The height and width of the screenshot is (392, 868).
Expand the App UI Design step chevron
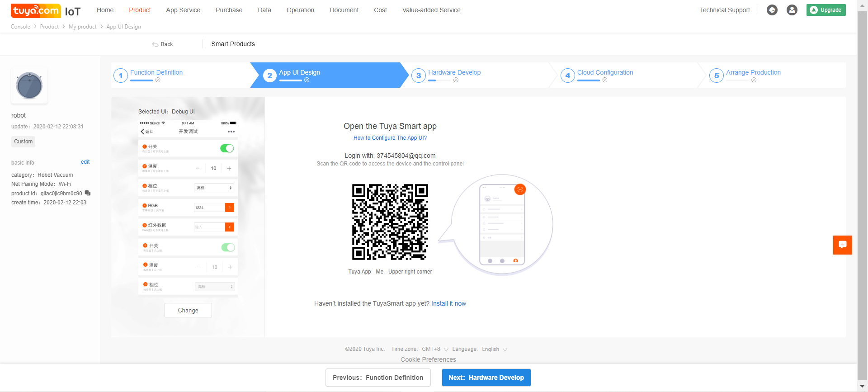click(x=307, y=80)
